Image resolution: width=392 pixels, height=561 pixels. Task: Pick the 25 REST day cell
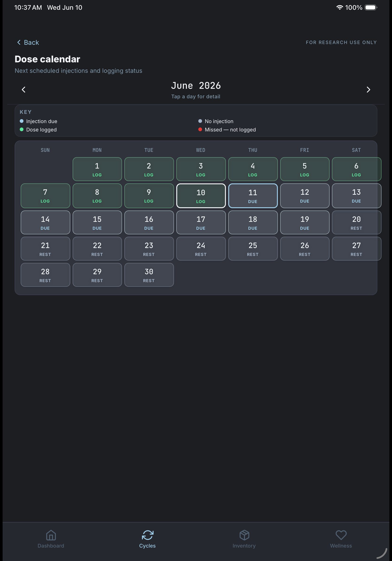[x=253, y=249]
